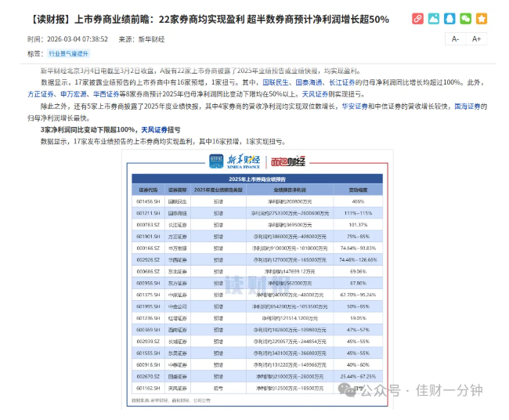Viewport: 509px width, 420px height.
Task: Click table cell 002670.SZ
Action: [x=148, y=376]
